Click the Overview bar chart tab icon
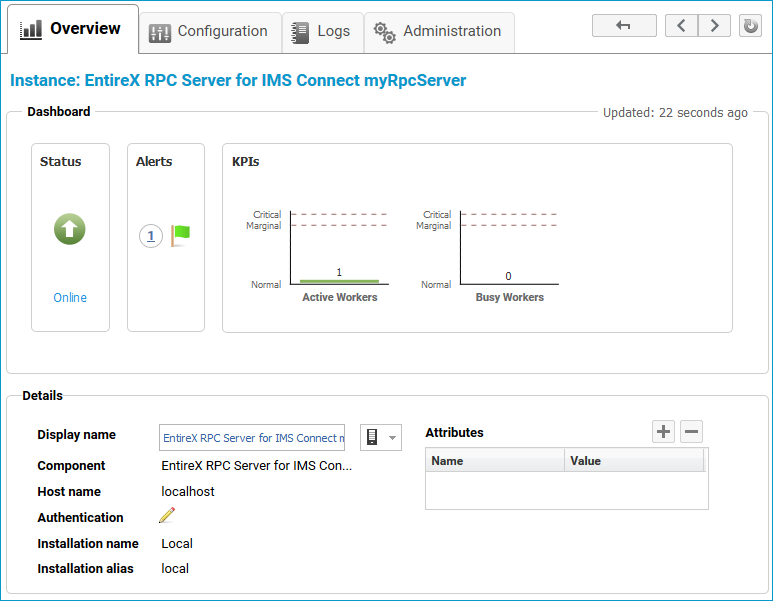This screenshot has width=773, height=602. [x=31, y=30]
